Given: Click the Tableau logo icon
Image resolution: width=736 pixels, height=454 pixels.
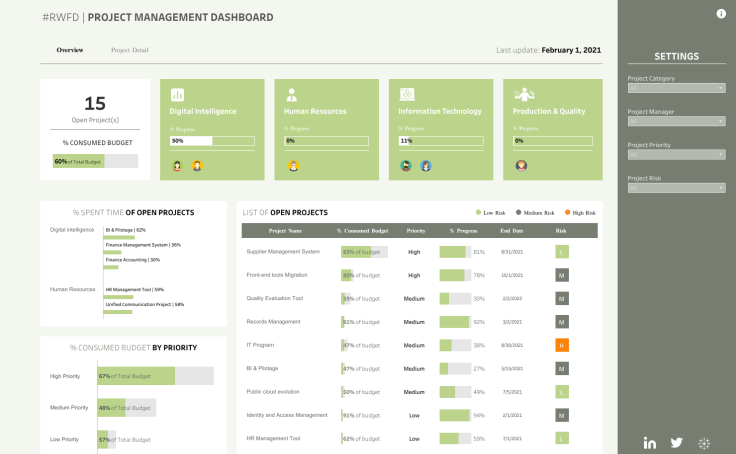Looking at the screenshot, I should (704, 443).
